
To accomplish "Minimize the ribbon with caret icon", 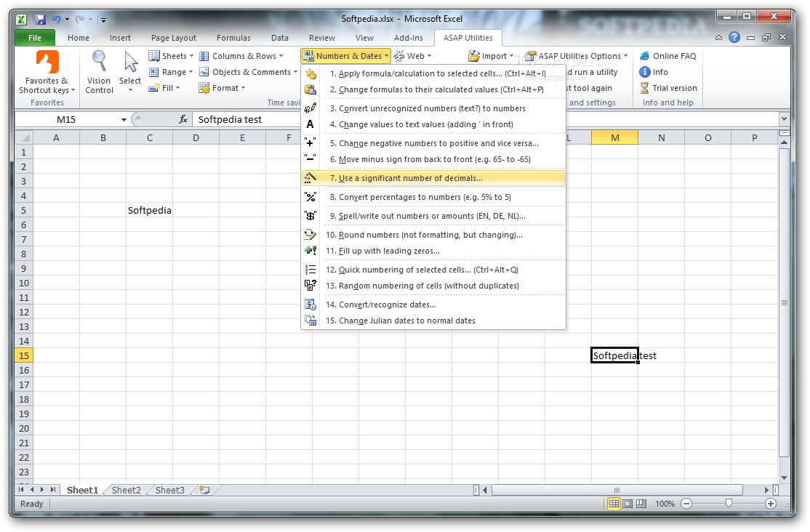I will pyautogui.click(x=718, y=38).
